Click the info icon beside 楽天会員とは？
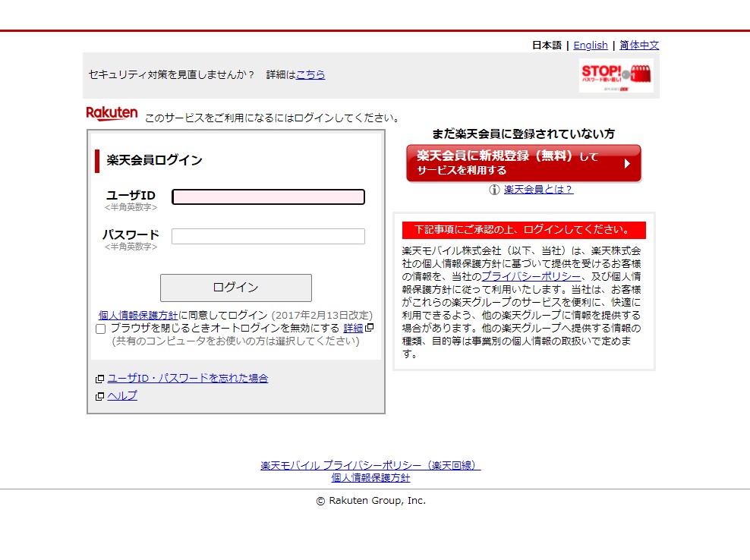 pos(494,190)
